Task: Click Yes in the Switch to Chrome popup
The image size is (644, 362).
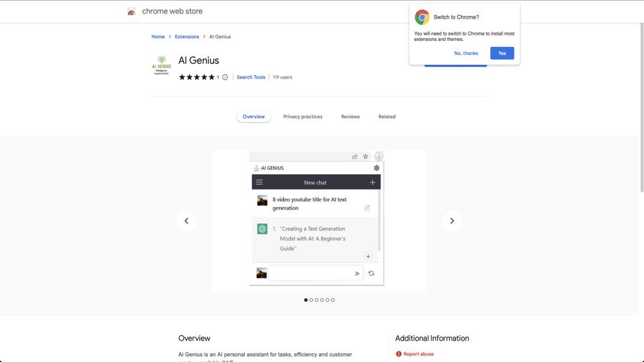Action: pyautogui.click(x=502, y=54)
